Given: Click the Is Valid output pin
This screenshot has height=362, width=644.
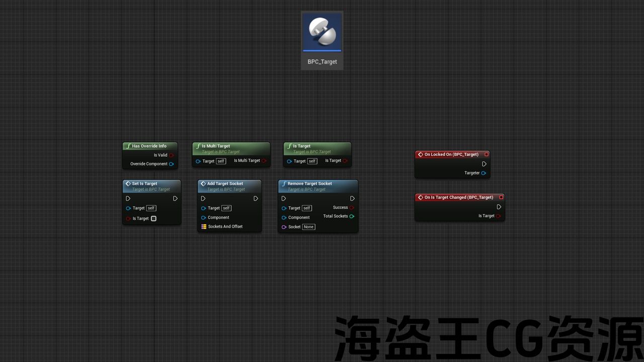Looking at the screenshot, I should pyautogui.click(x=172, y=155).
